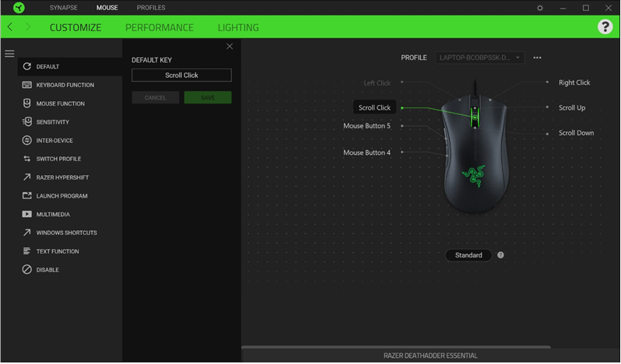Select RAZER HYPERSHIFT text in sidebar
621x364 pixels.
[62, 177]
